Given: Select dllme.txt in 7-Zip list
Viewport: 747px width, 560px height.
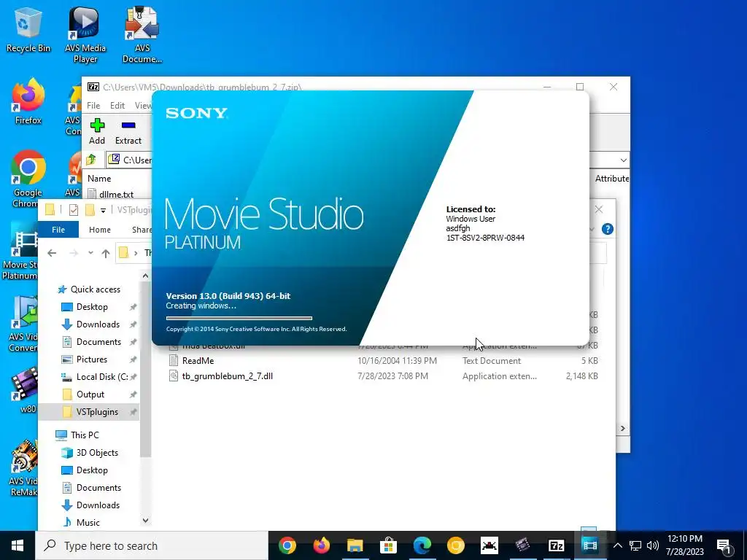Looking at the screenshot, I should (x=116, y=194).
